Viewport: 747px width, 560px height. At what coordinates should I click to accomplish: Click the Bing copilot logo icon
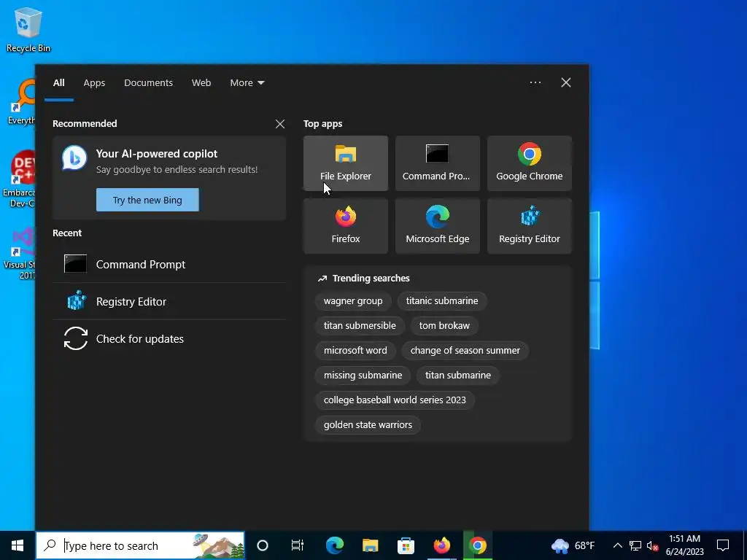tap(75, 158)
